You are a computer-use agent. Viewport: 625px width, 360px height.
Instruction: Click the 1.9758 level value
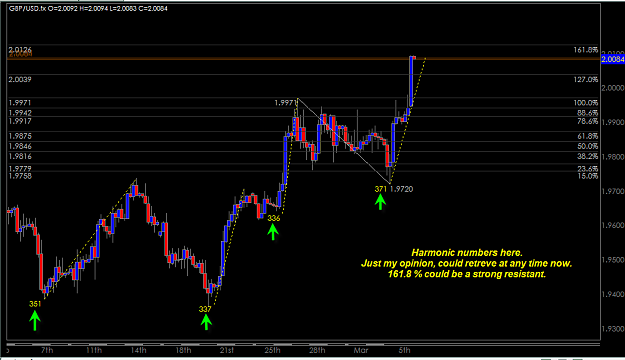[20, 176]
